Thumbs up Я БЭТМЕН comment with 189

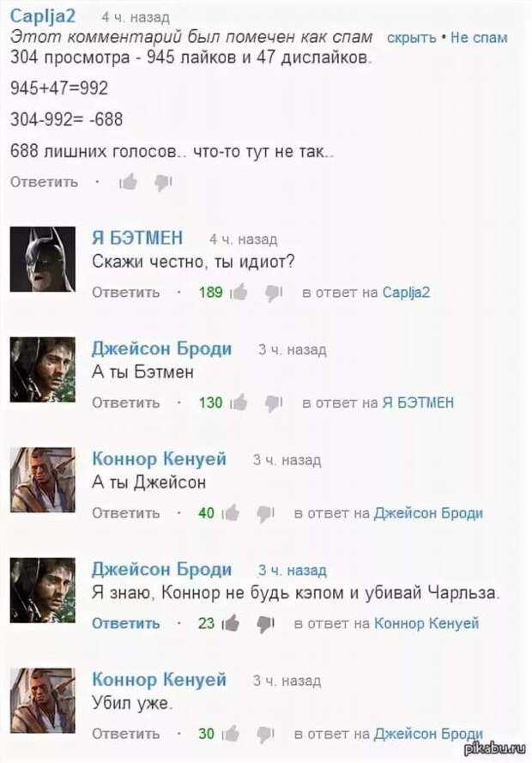pyautogui.click(x=239, y=293)
